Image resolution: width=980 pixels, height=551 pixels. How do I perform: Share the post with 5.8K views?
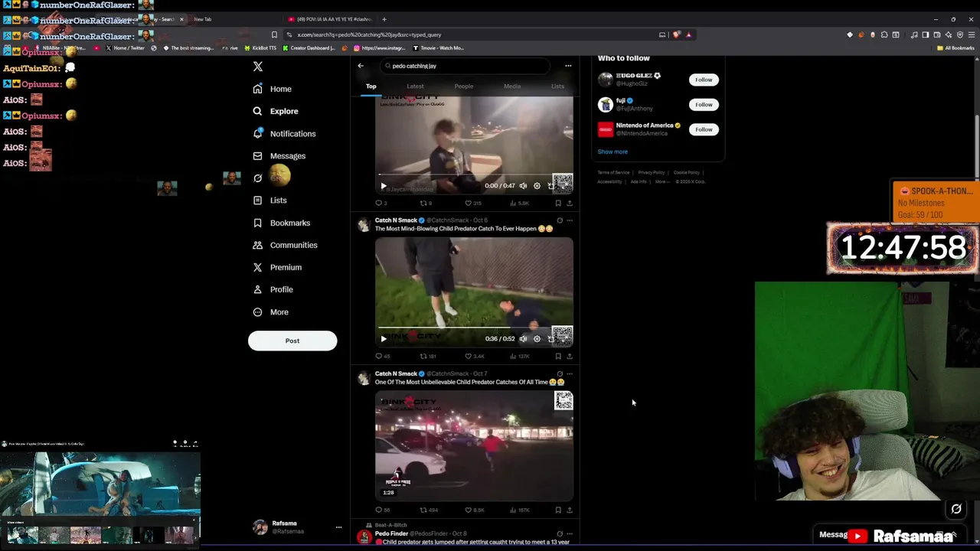point(570,203)
